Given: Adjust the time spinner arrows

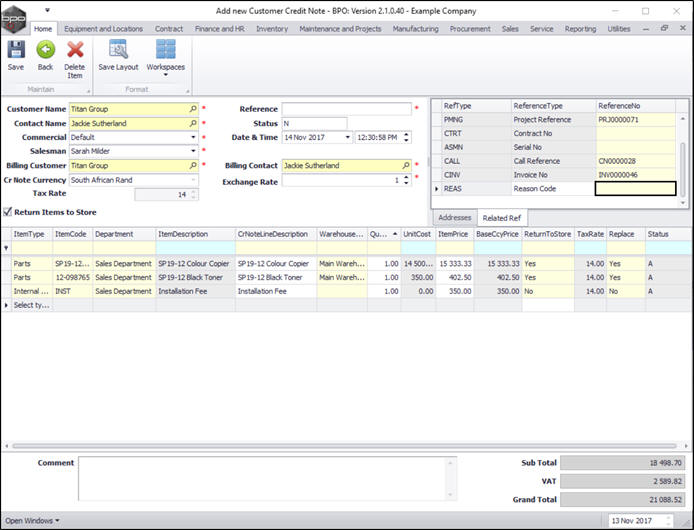Looking at the screenshot, I should (x=406, y=137).
